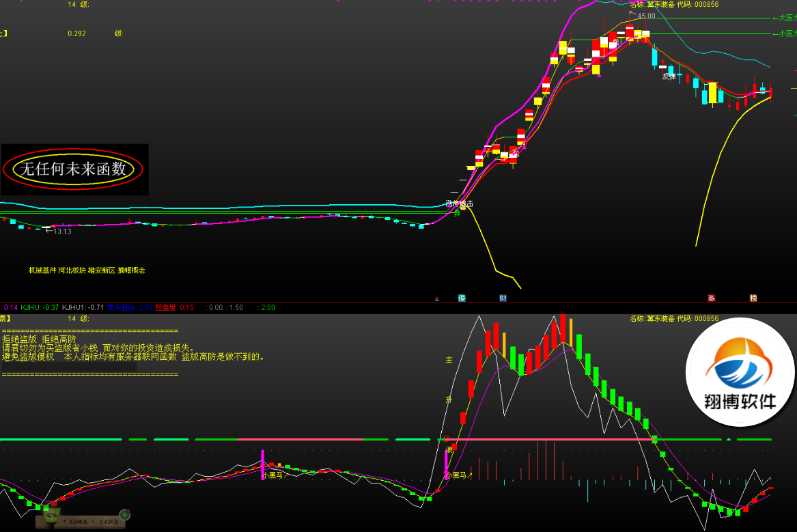
Task: Click the '龙头启动: 2.00' indicator value
Action: [x=130, y=307]
